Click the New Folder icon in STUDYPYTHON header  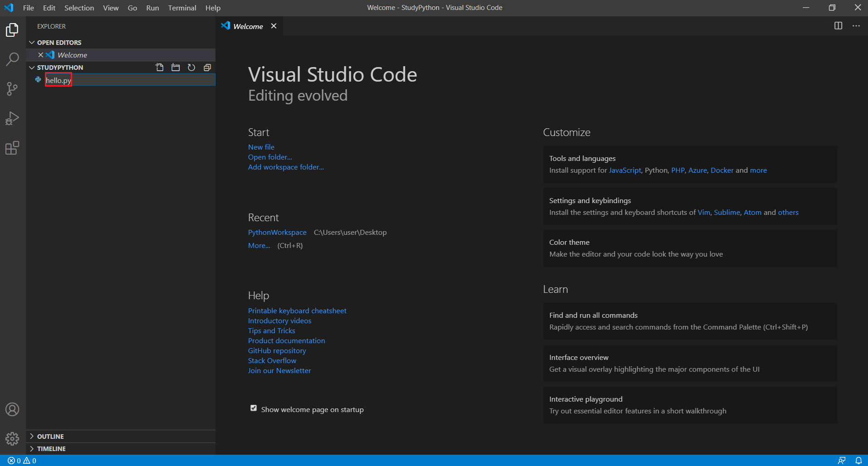tap(176, 68)
